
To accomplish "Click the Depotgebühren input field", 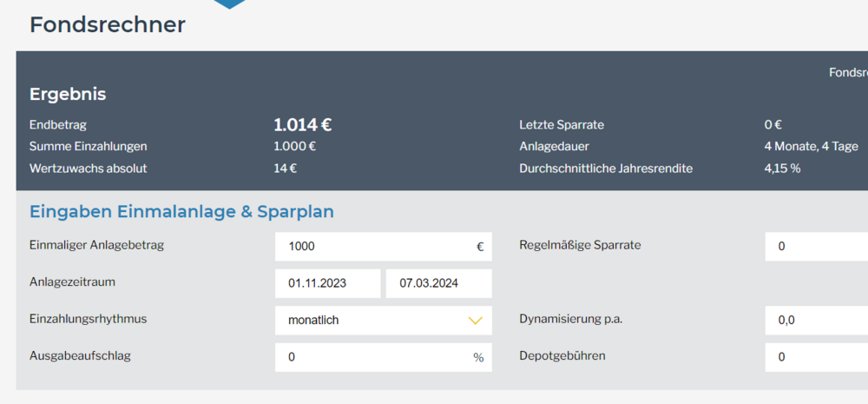I will pos(816,357).
